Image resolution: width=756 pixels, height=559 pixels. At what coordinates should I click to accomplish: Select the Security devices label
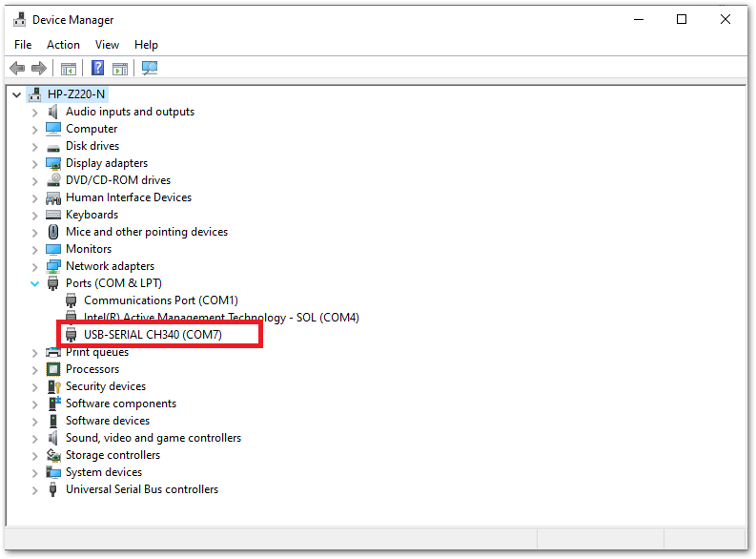tap(106, 386)
